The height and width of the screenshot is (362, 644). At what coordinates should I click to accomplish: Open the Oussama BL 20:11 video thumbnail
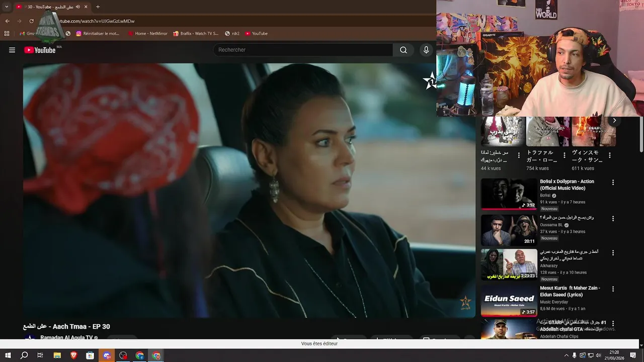(509, 230)
